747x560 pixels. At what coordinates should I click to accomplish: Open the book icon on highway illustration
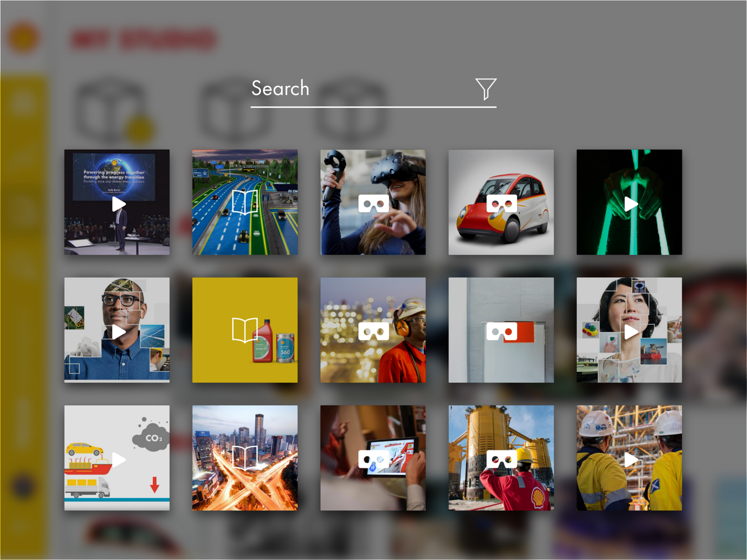[245, 202]
